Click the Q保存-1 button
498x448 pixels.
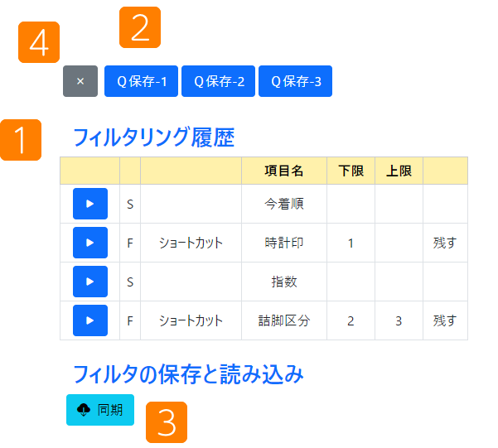(142, 81)
